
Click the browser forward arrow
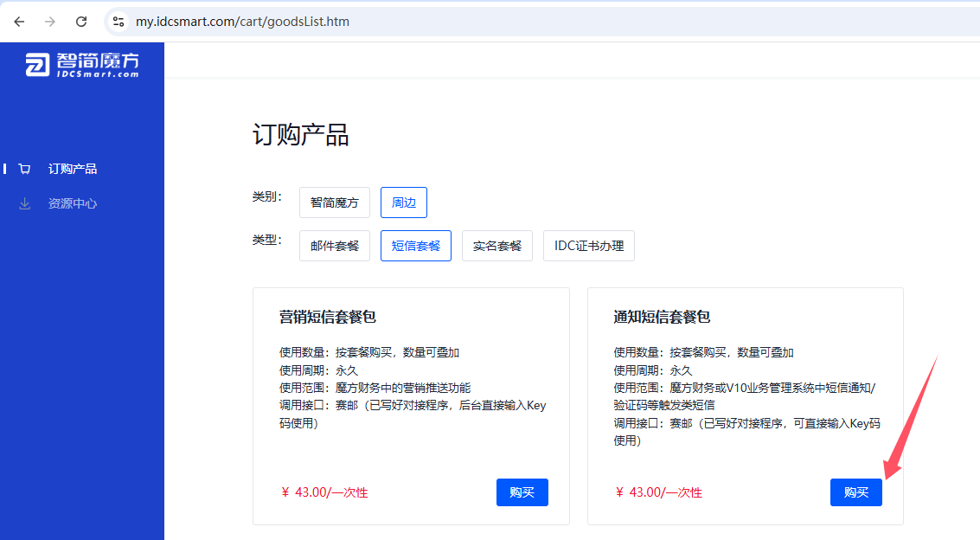click(x=50, y=22)
